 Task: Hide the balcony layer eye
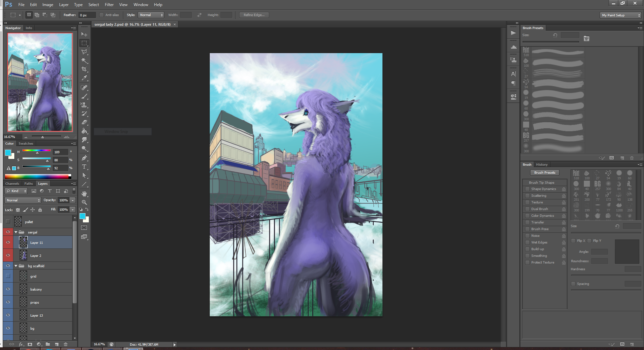8,289
